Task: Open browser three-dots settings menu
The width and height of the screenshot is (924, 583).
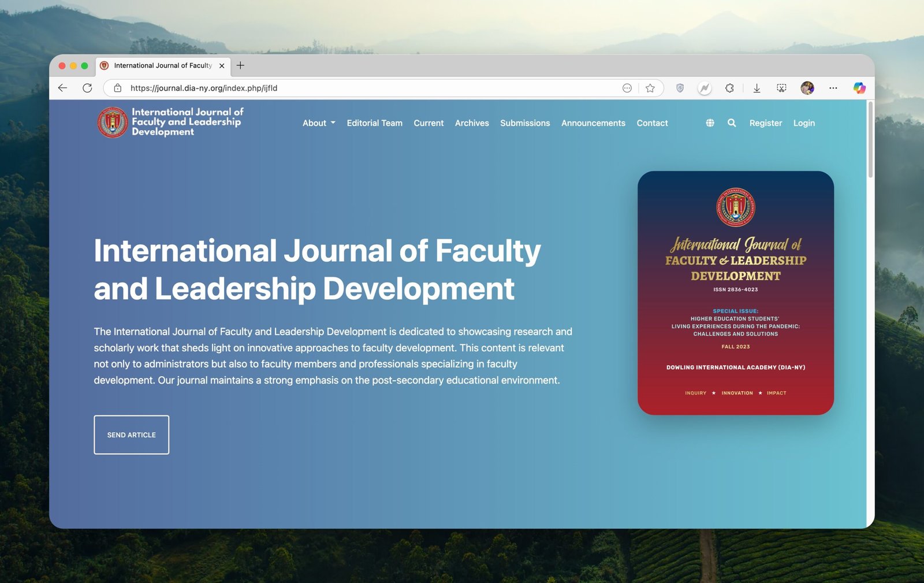Action: [x=833, y=88]
